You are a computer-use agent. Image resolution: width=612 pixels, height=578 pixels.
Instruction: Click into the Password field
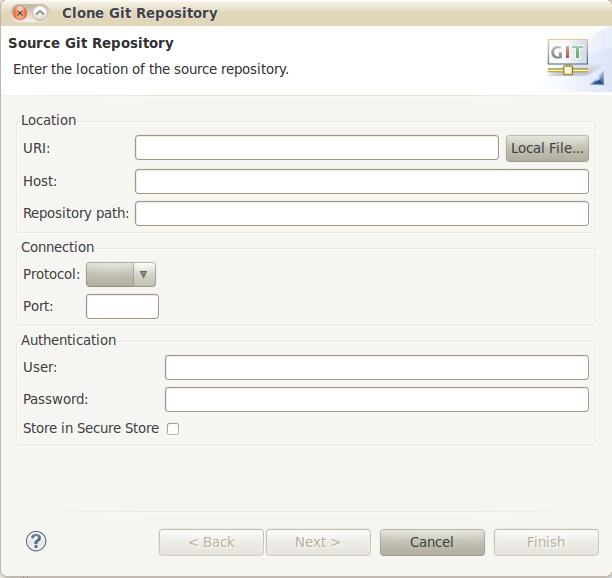pyautogui.click(x=377, y=399)
